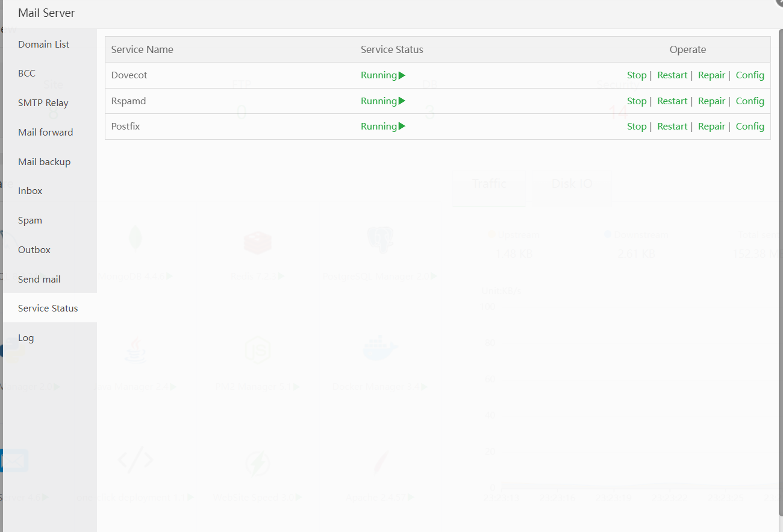Screen dimensions: 783x532
Task: Click the Running play icon for Rspamd
Action: pos(402,101)
